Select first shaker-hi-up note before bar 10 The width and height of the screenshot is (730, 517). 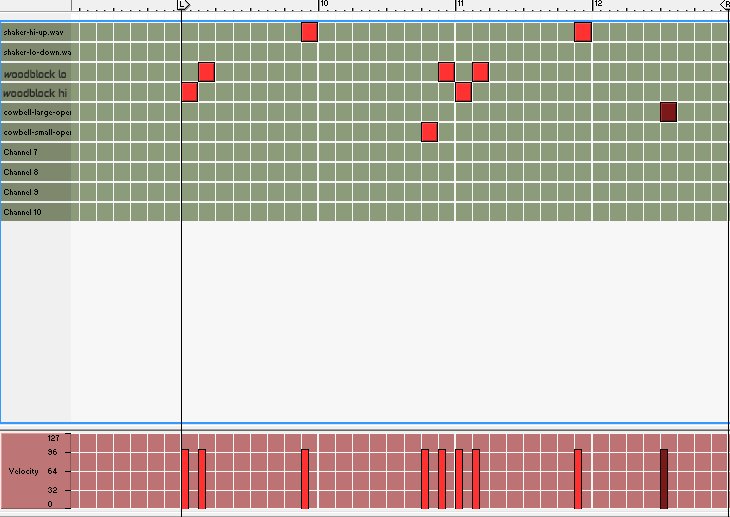point(309,32)
